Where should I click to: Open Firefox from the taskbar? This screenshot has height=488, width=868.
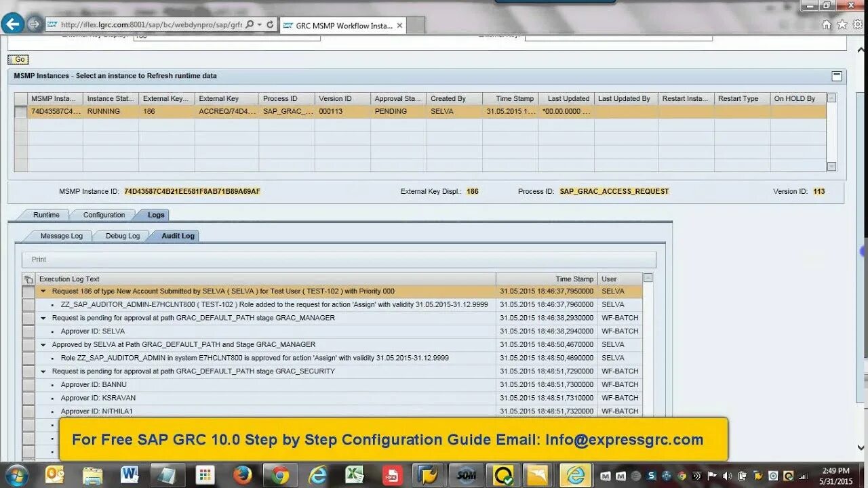coord(242,475)
